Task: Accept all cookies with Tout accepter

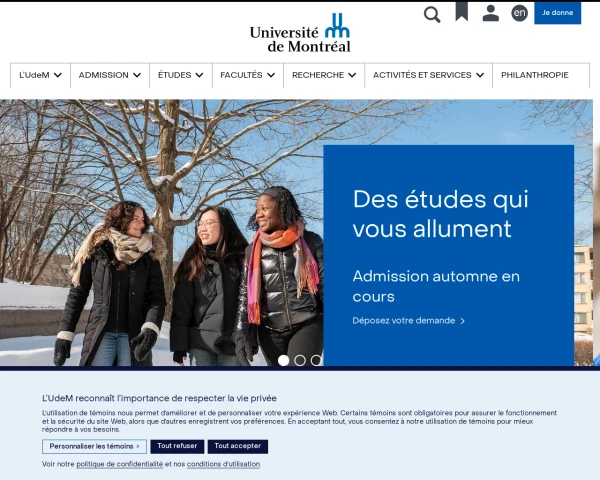Action: pos(238,446)
